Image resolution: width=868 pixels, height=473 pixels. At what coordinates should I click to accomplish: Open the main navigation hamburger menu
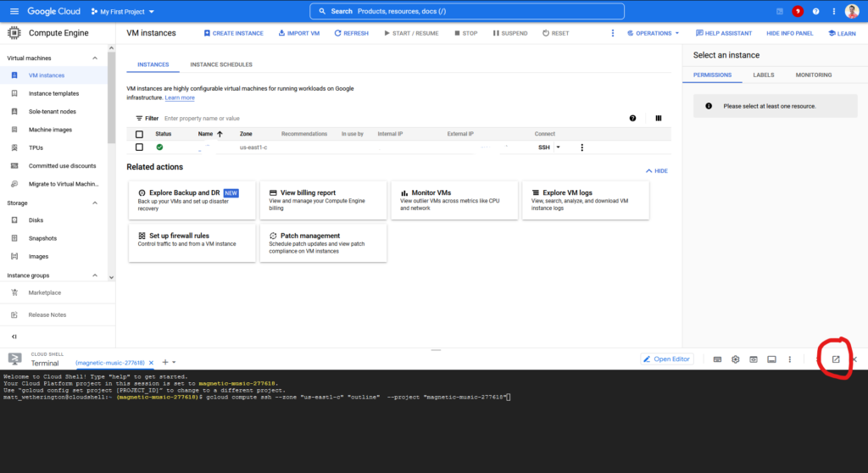(14, 11)
